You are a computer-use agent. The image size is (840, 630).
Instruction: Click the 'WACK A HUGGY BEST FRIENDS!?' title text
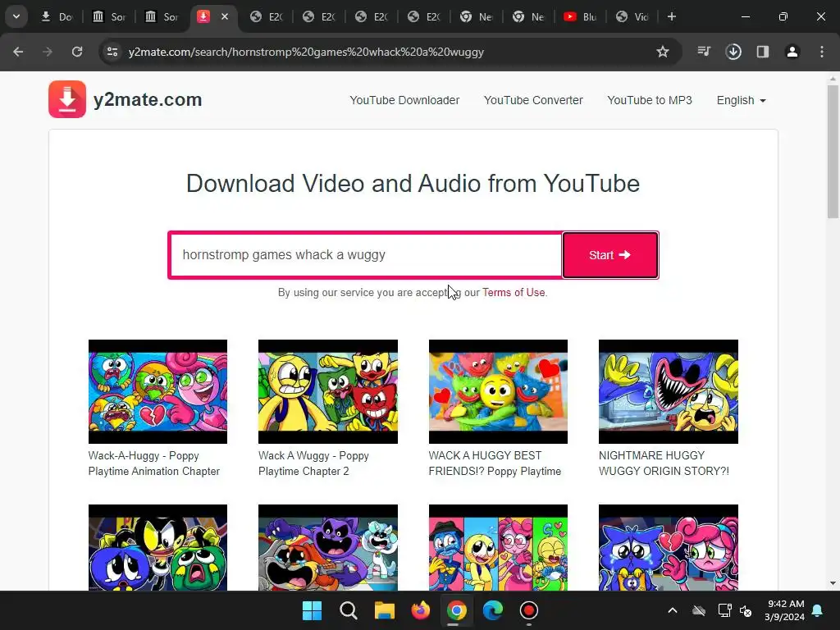coord(495,463)
